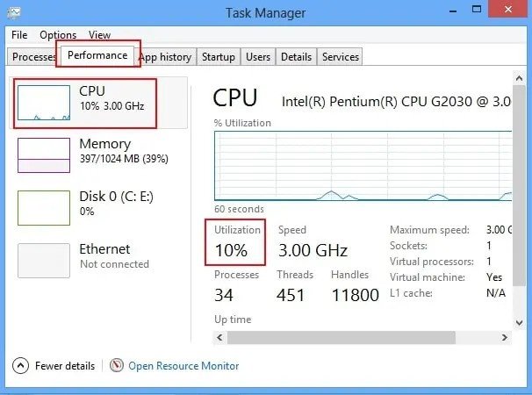Click the horizontal scrollbar left arrow
This screenshot has width=532, height=395.
[220, 337]
